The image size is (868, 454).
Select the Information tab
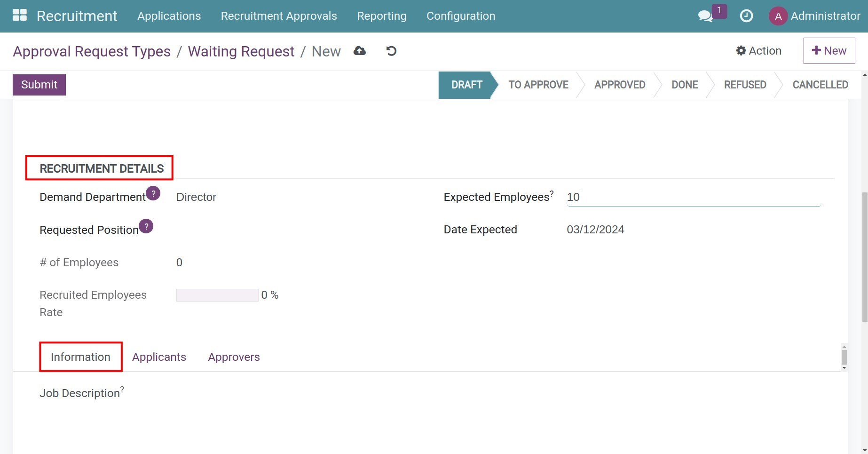[80, 357]
